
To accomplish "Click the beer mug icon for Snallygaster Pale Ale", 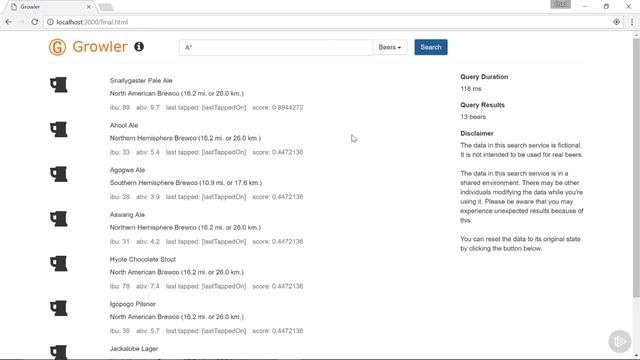I will [59, 84].
